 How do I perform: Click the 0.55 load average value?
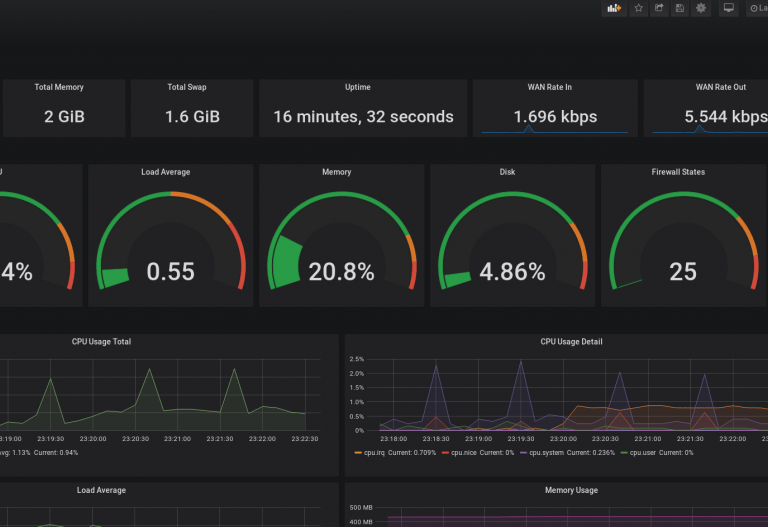click(170, 272)
